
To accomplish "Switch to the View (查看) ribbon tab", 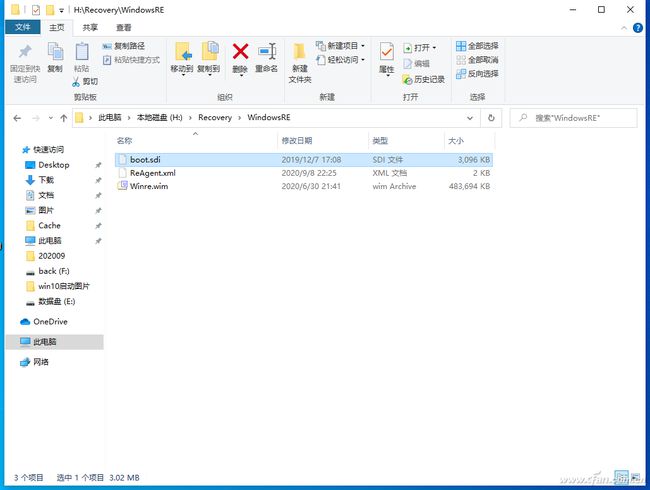I will click(x=123, y=27).
